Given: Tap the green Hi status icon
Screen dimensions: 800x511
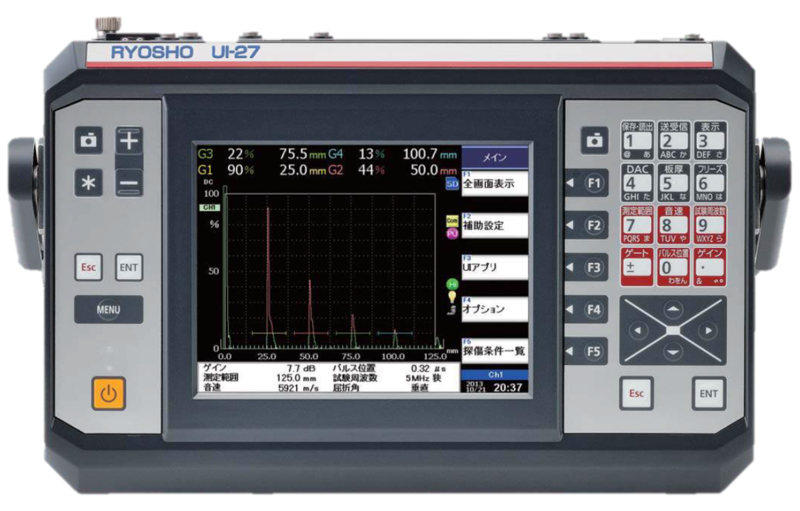Looking at the screenshot, I should (x=452, y=284).
